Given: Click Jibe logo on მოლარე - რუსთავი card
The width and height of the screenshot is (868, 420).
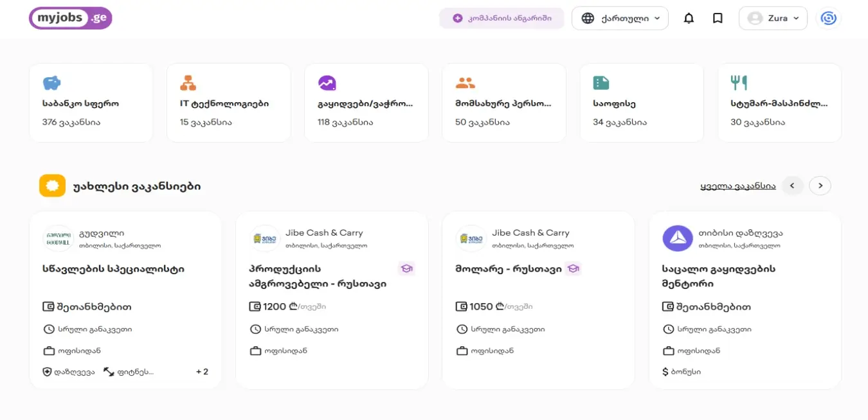Looking at the screenshot, I should coord(471,238).
